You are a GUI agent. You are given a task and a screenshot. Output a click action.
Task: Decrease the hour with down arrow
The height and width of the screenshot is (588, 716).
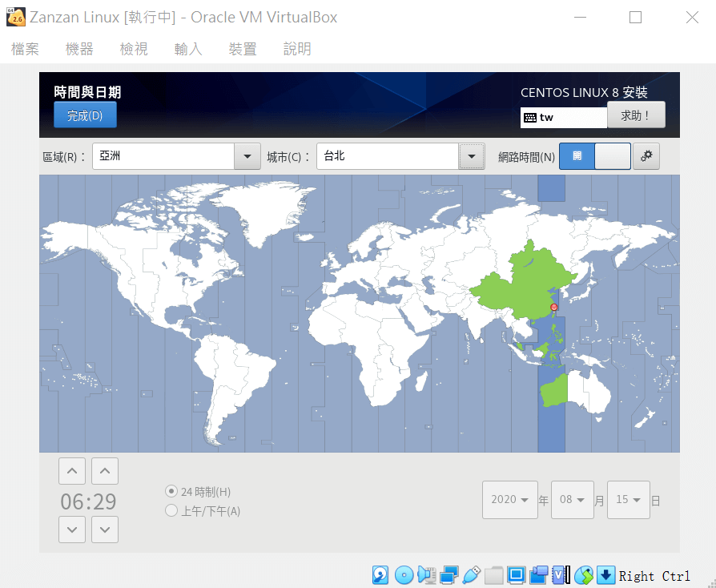click(x=72, y=530)
